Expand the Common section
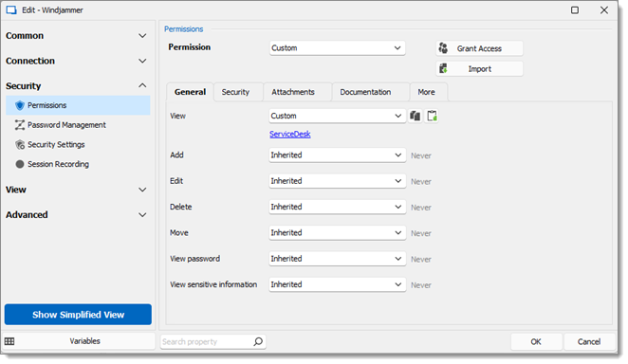Screen dimensions: 628x364 click(x=76, y=36)
